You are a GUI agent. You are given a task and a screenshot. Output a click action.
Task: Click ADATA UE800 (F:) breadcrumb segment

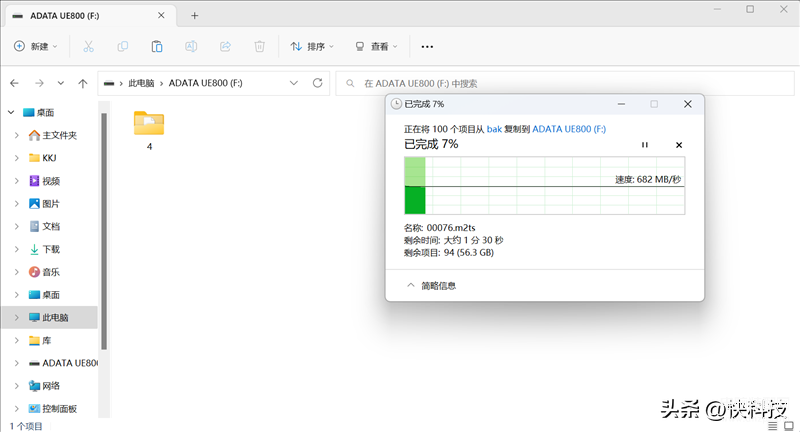pyautogui.click(x=206, y=83)
